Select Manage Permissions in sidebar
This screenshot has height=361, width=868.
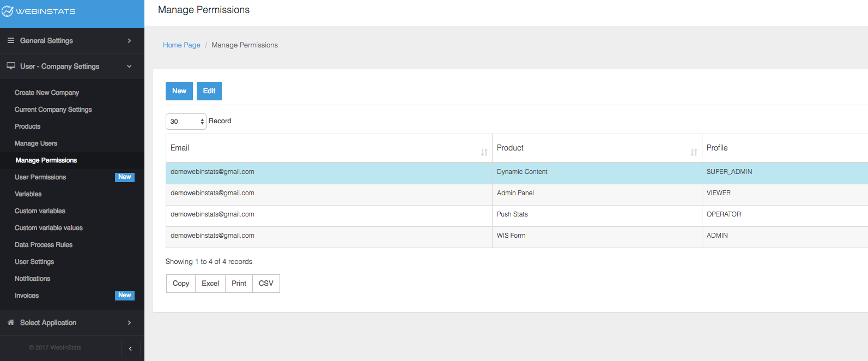point(46,160)
